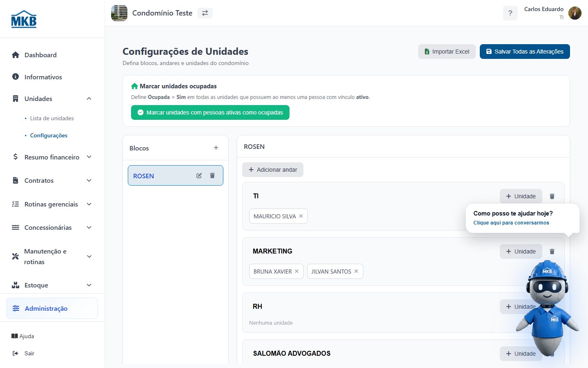Click Importar Excel button
The width and height of the screenshot is (588, 368).
pos(447,52)
